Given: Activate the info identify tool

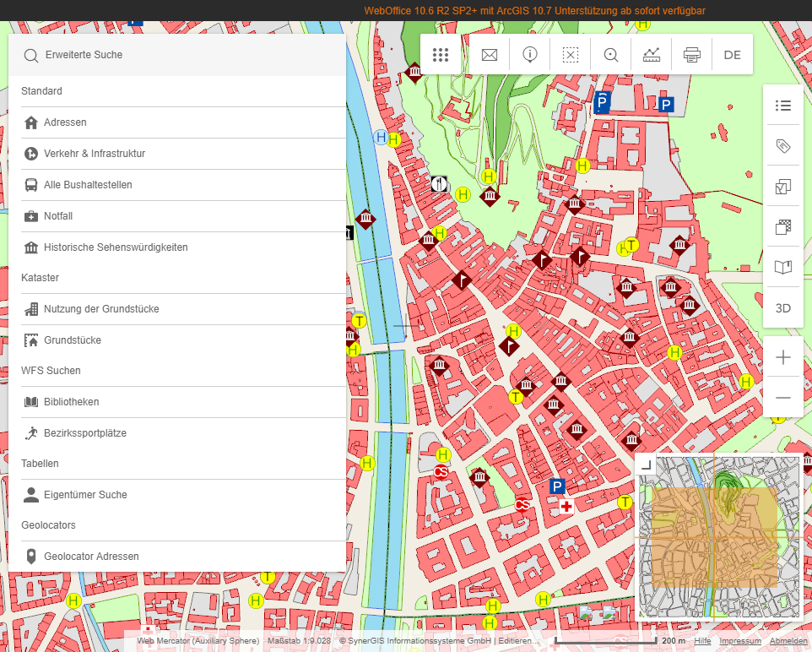Looking at the screenshot, I should [530, 55].
